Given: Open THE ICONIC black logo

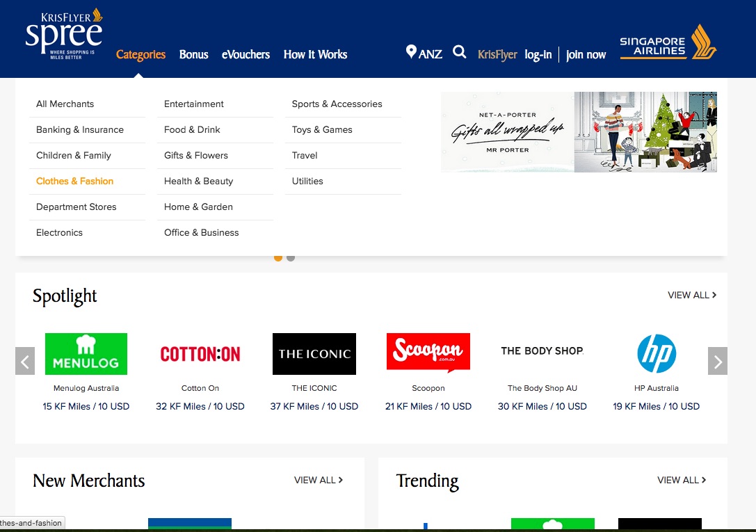Looking at the screenshot, I should point(314,354).
